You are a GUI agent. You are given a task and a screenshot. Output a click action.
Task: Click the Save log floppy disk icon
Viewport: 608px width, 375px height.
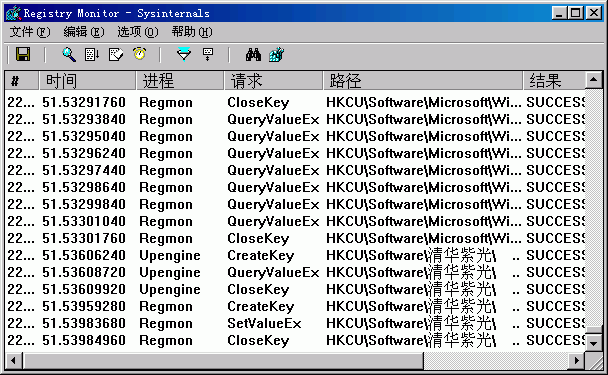pos(23,54)
